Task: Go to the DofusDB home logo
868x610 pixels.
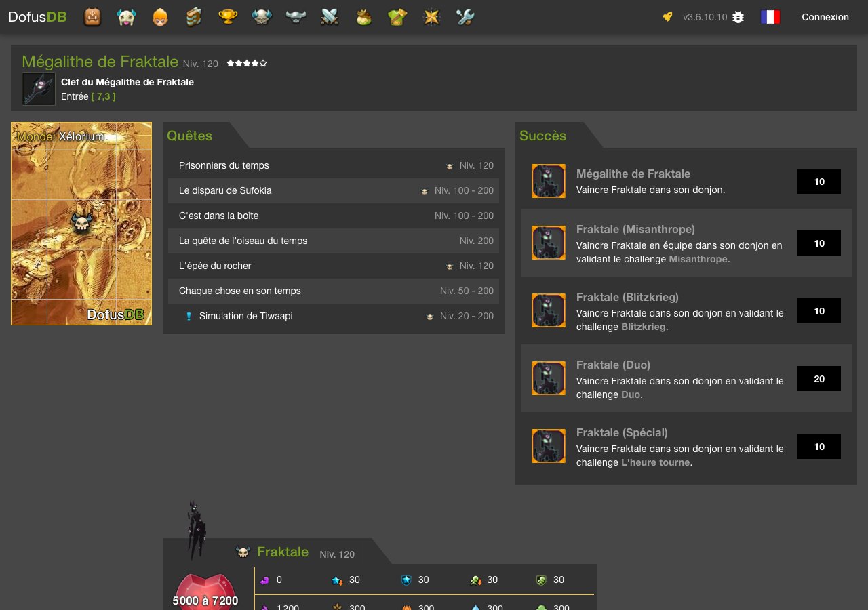Action: click(x=37, y=17)
